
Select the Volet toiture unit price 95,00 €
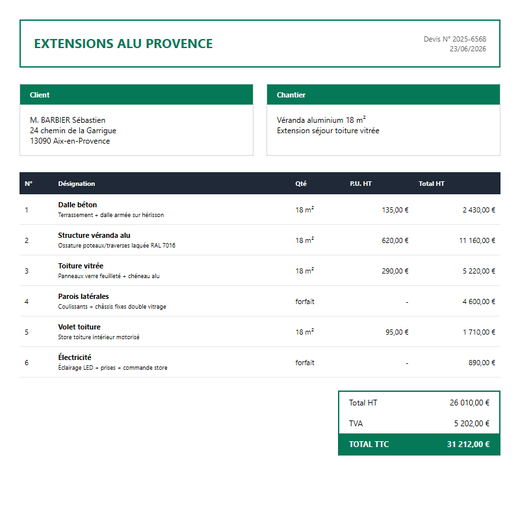397,332
